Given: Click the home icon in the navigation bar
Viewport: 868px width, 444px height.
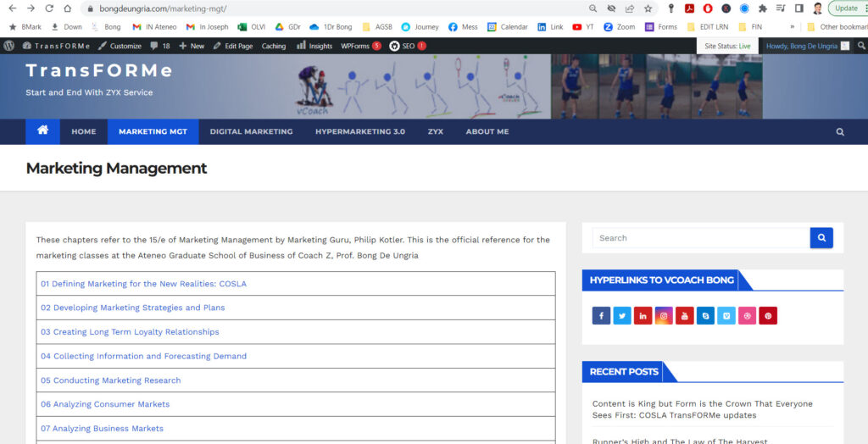Looking at the screenshot, I should (x=42, y=131).
